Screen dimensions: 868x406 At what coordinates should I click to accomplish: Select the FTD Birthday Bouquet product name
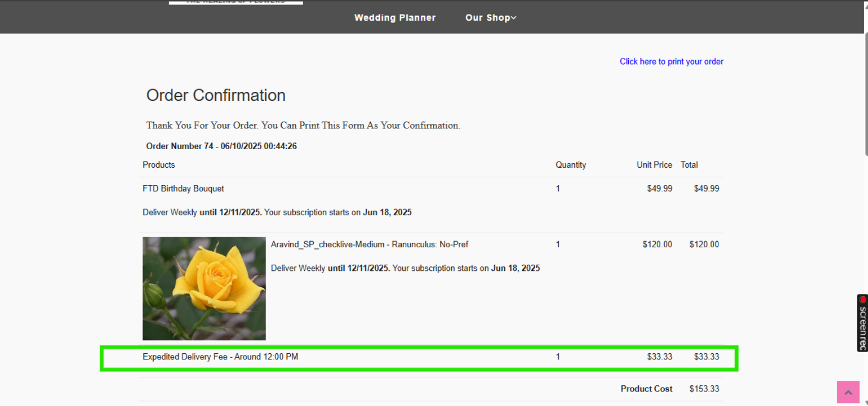pyautogui.click(x=183, y=188)
